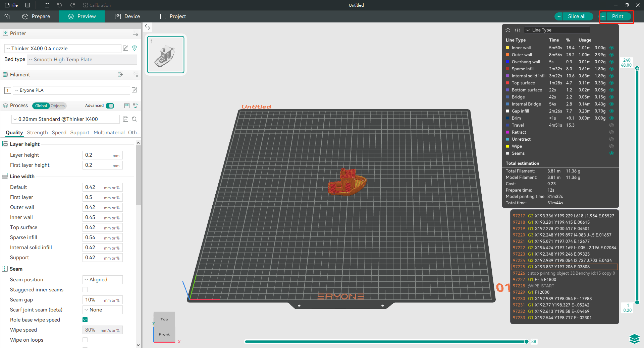The image size is (644, 348).
Task: Click the top layer slider handle
Action: [x=637, y=68]
